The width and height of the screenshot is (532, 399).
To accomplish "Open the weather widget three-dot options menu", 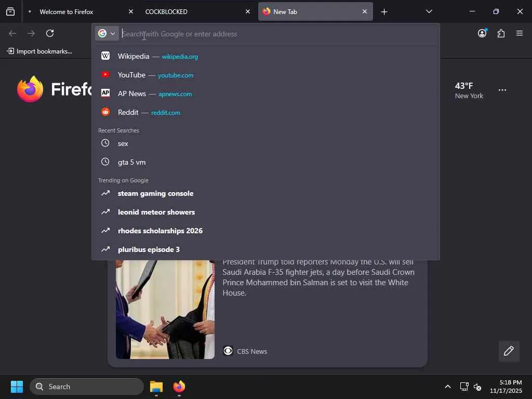I will 502,90.
